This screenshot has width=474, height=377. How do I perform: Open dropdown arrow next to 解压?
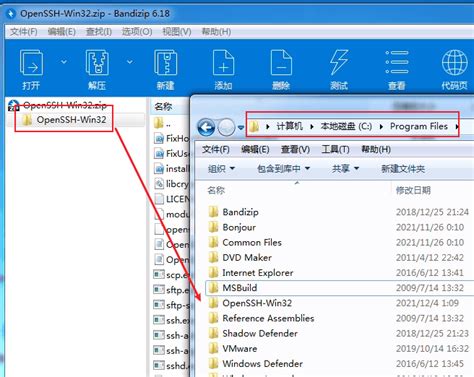[130, 62]
